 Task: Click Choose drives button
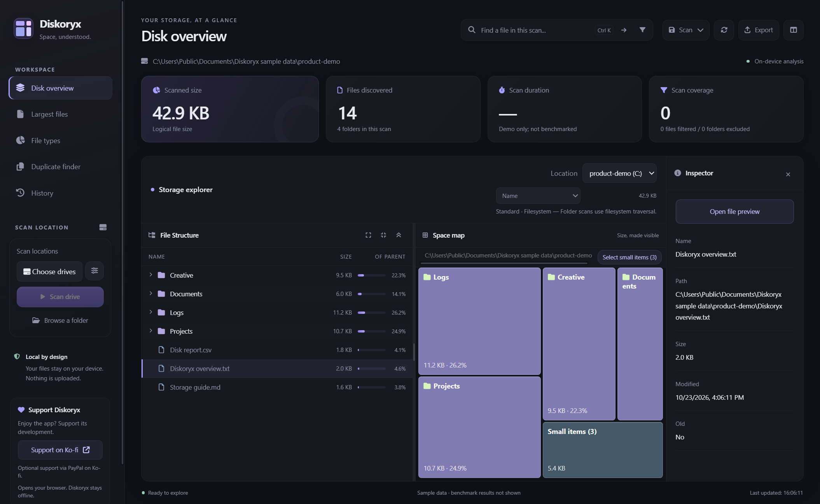tap(49, 271)
